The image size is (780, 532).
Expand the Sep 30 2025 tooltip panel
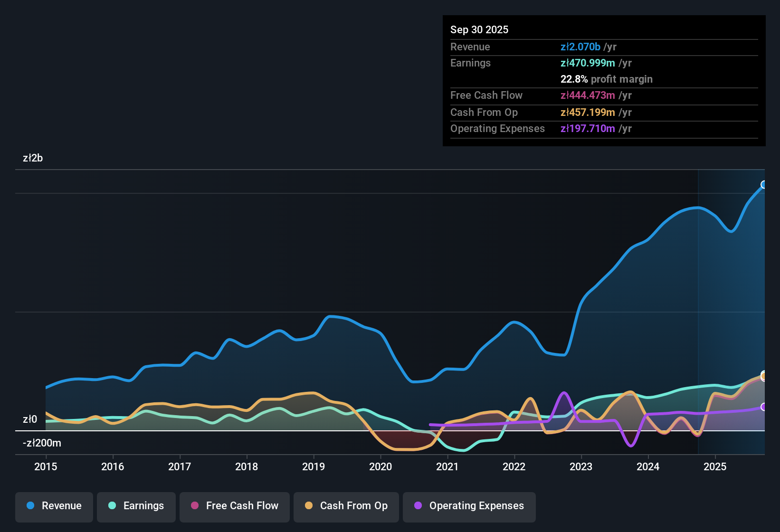479,29
